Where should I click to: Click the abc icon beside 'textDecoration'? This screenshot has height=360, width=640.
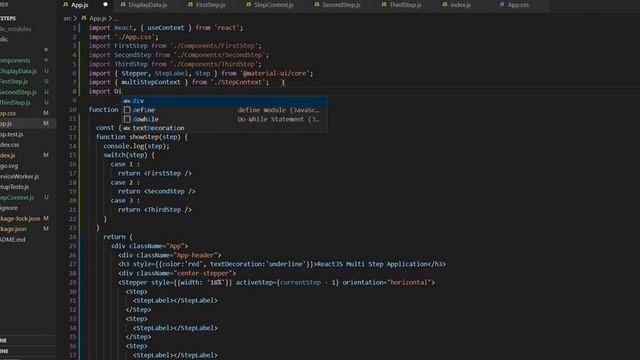[127, 128]
